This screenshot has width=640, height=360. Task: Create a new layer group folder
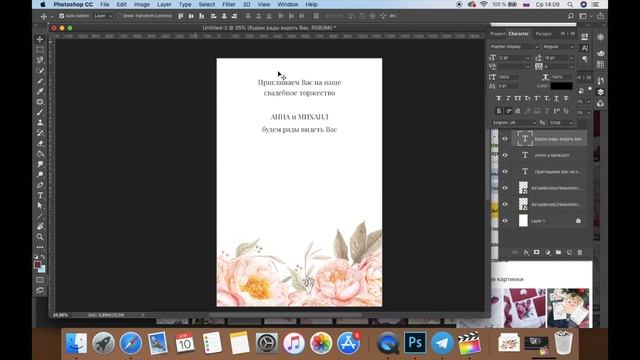pos(558,252)
